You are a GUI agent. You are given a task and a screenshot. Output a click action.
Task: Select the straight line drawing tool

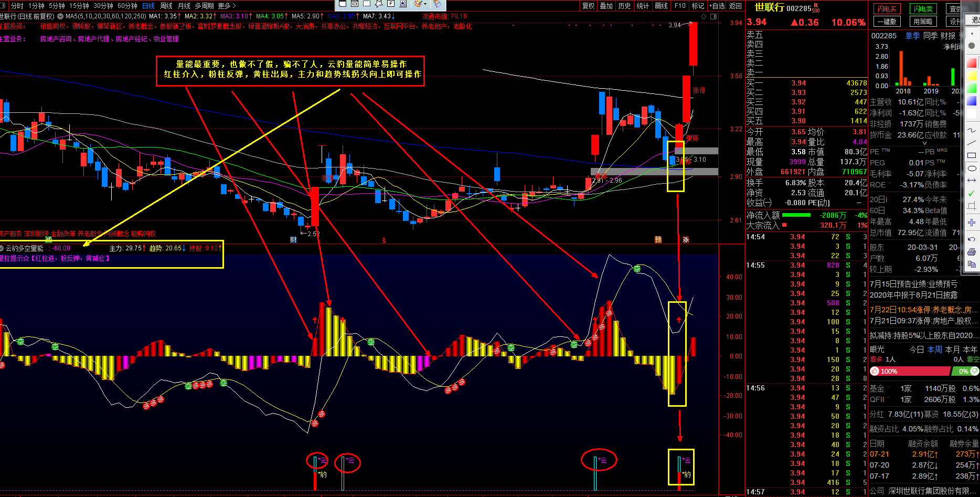(972, 143)
